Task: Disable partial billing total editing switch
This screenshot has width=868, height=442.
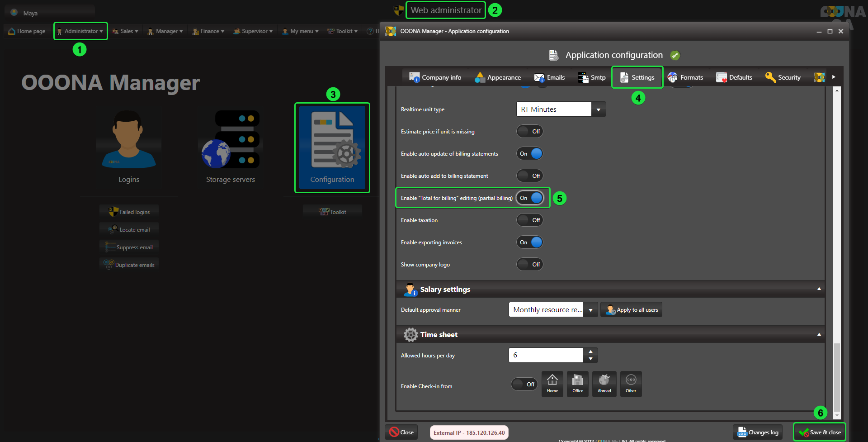Action: point(529,198)
